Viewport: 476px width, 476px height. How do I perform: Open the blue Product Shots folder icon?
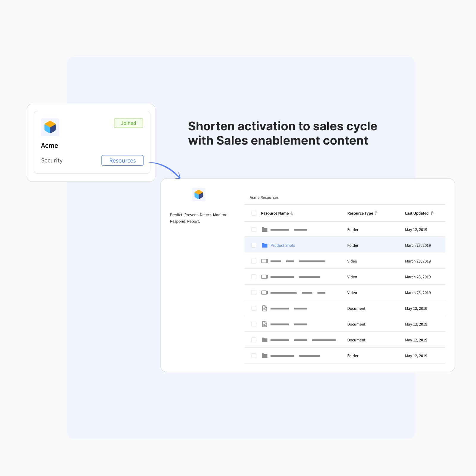pos(264,245)
